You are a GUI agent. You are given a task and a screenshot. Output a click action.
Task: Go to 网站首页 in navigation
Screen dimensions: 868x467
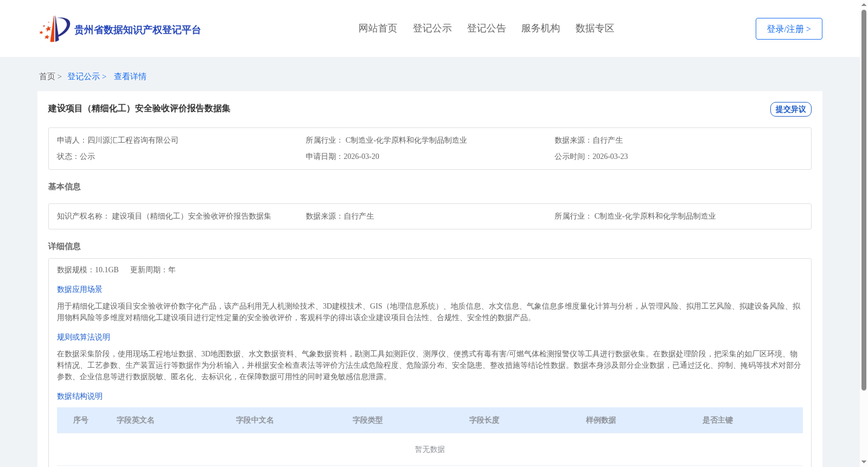tap(378, 28)
